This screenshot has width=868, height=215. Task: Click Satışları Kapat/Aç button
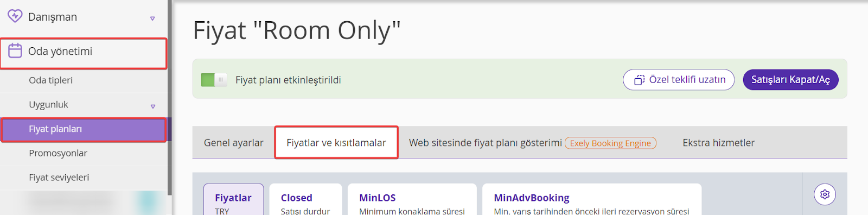tap(790, 80)
